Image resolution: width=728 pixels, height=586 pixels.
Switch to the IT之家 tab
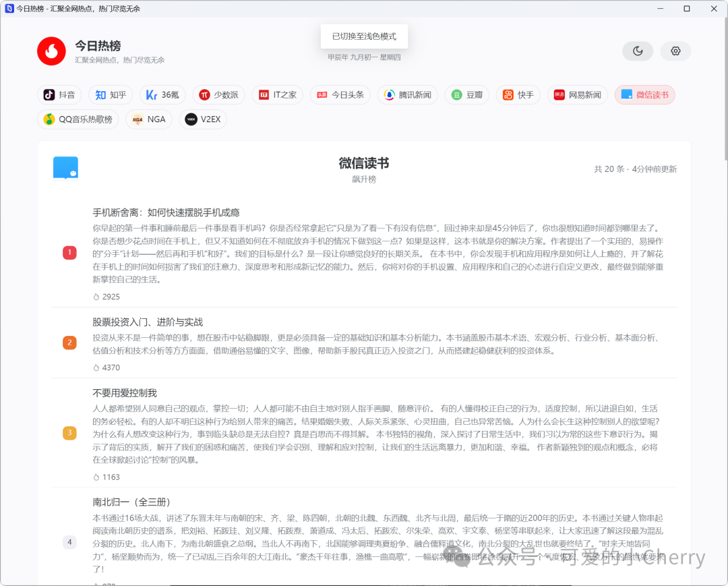coord(278,94)
